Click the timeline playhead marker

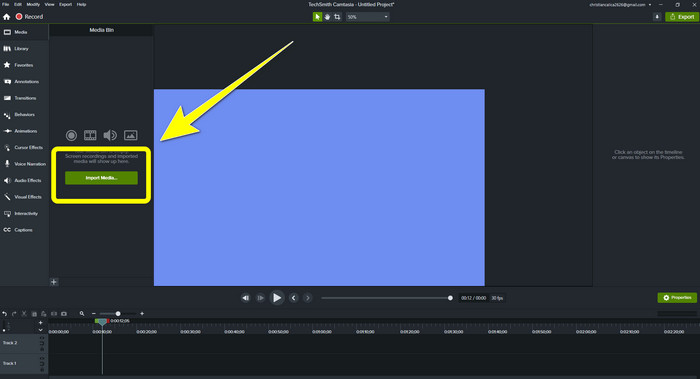tap(102, 321)
